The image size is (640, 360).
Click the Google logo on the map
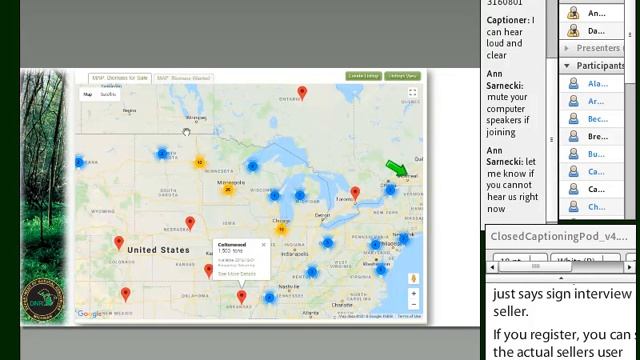tap(90, 313)
